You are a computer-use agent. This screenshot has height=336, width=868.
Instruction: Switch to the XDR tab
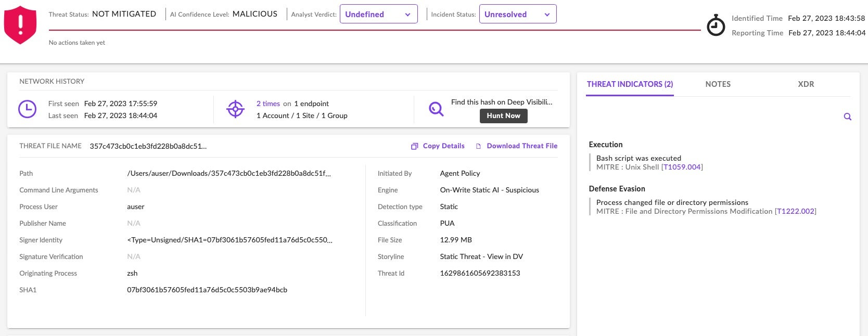(x=806, y=84)
